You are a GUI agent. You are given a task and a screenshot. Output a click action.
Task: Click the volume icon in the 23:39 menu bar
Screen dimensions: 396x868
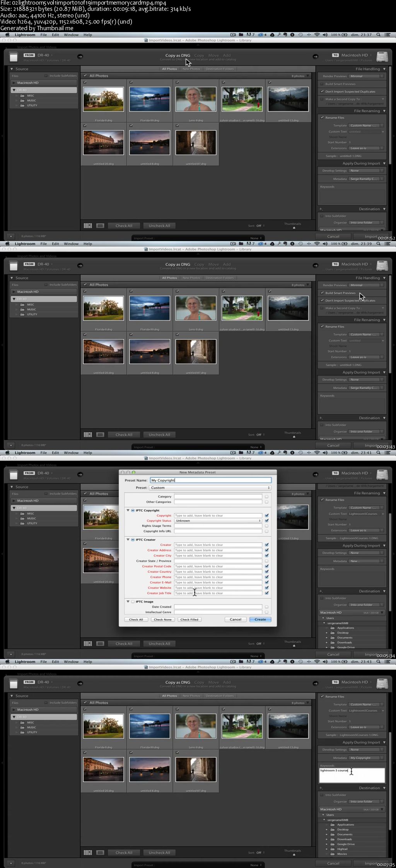[325, 244]
